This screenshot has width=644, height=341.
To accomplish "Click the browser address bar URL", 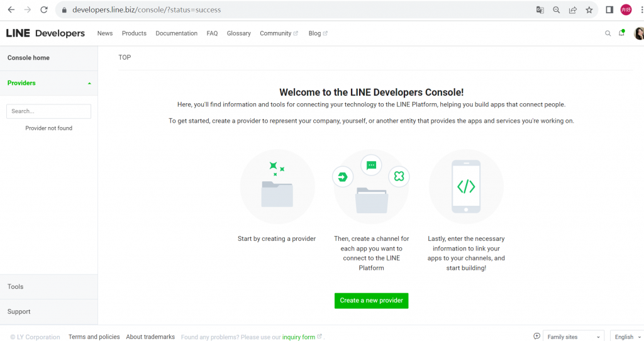I will tap(147, 10).
